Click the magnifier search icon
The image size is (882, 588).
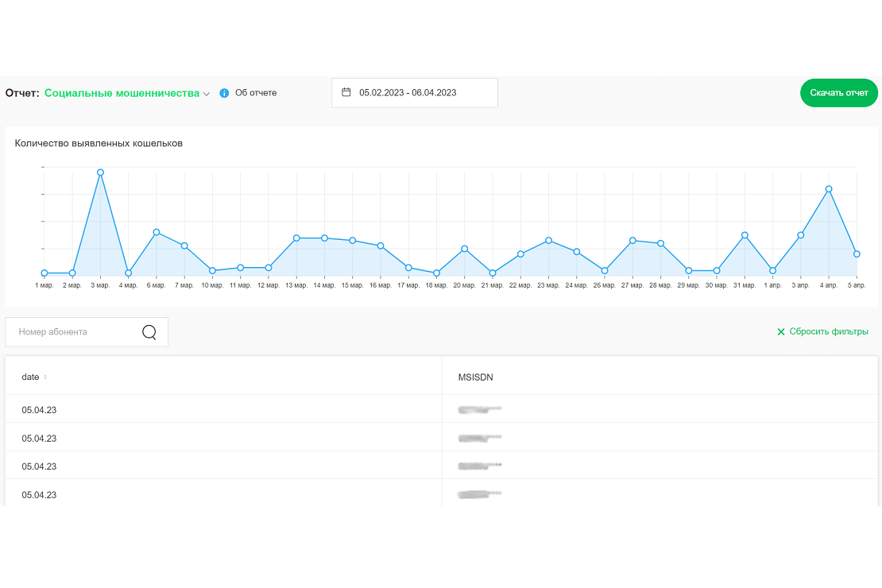(x=149, y=332)
